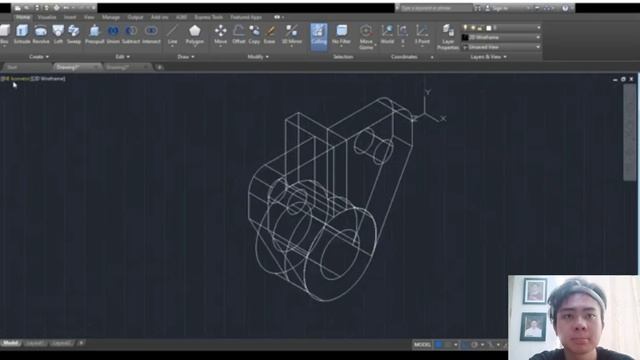Click the MODEL status bar button

point(422,345)
